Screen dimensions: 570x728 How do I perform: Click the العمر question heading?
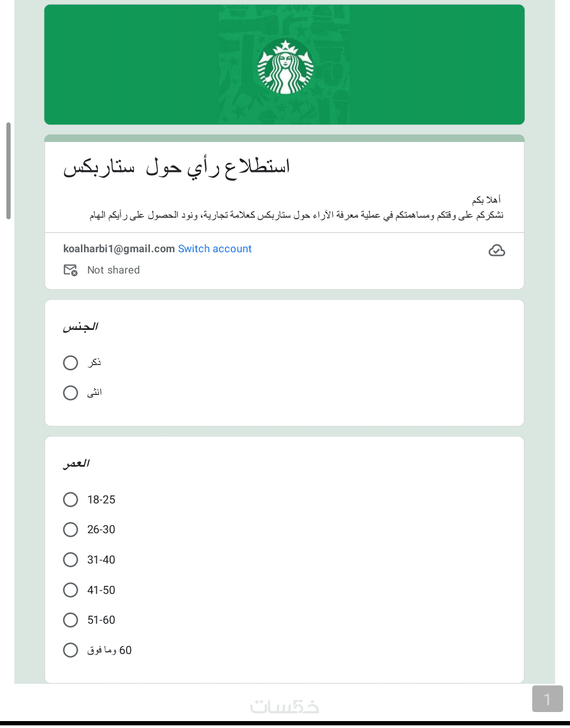[x=77, y=464]
